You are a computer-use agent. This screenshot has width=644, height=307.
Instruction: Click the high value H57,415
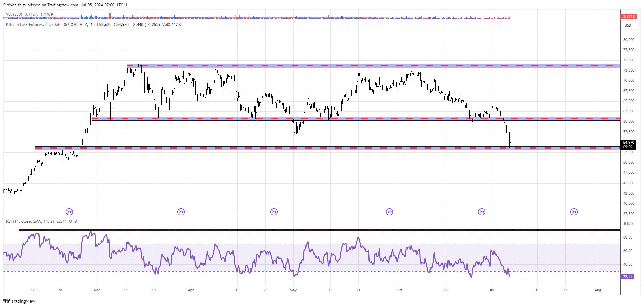pos(87,25)
